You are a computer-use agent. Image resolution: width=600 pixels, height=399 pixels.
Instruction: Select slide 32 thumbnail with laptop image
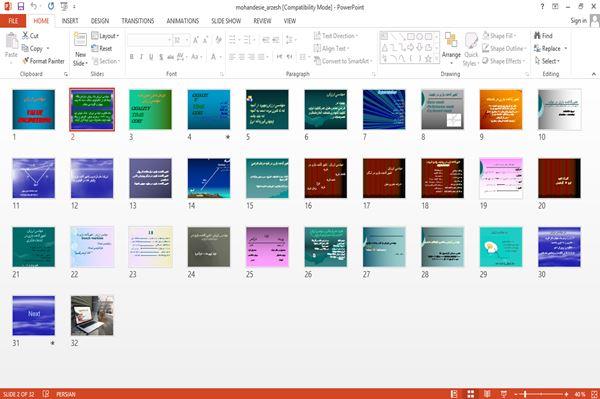tap(92, 316)
